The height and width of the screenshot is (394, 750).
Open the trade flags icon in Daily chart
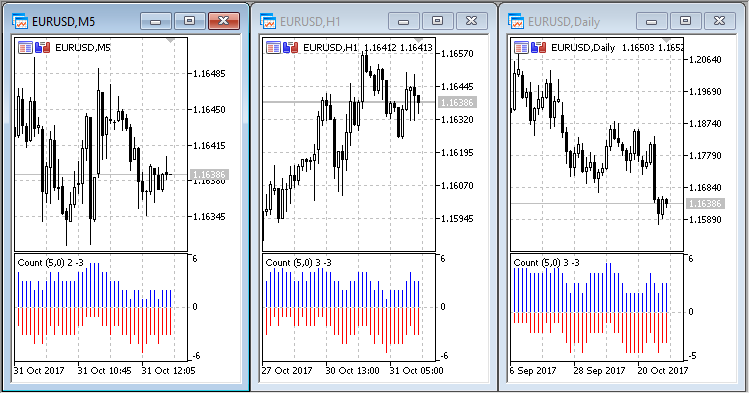click(x=538, y=47)
